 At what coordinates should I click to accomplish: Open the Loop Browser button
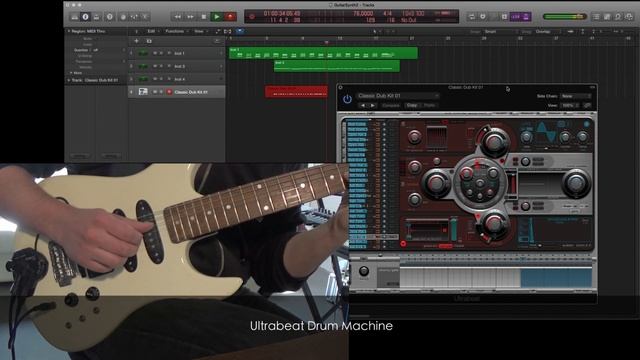point(618,17)
